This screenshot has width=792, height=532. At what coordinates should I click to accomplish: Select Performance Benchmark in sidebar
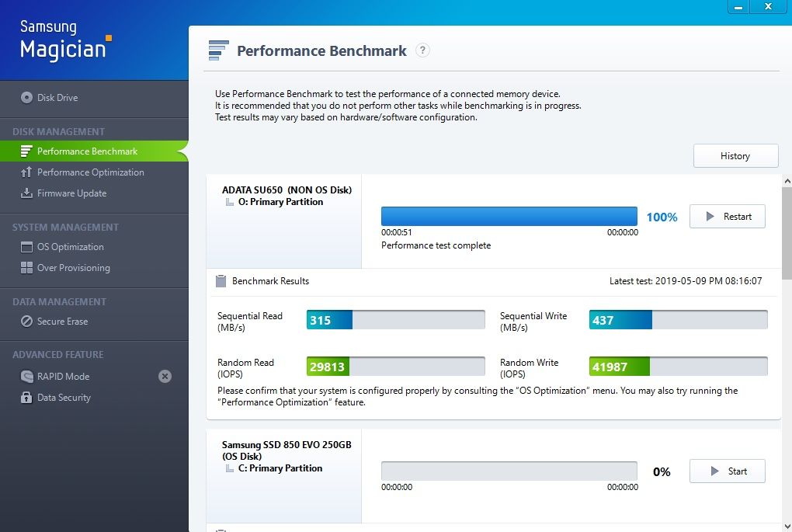[x=94, y=151]
